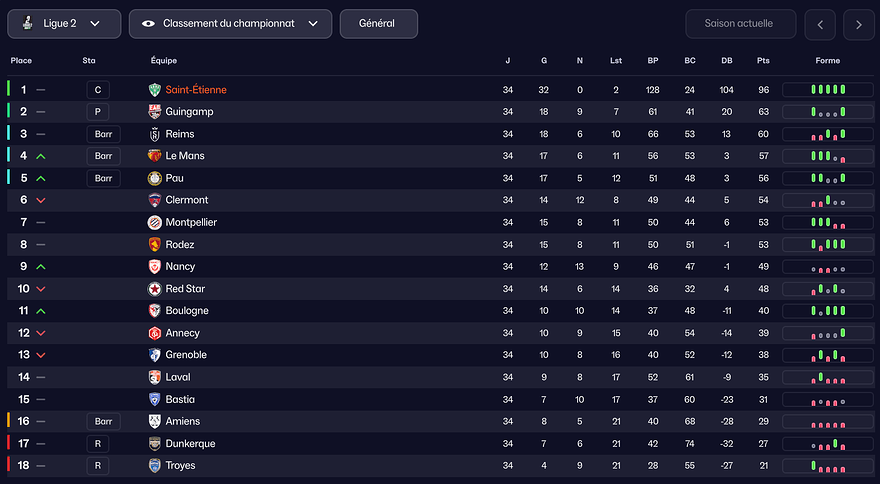Open the Saint-Étienne team link
This screenshot has height=484, width=880.
(x=196, y=90)
